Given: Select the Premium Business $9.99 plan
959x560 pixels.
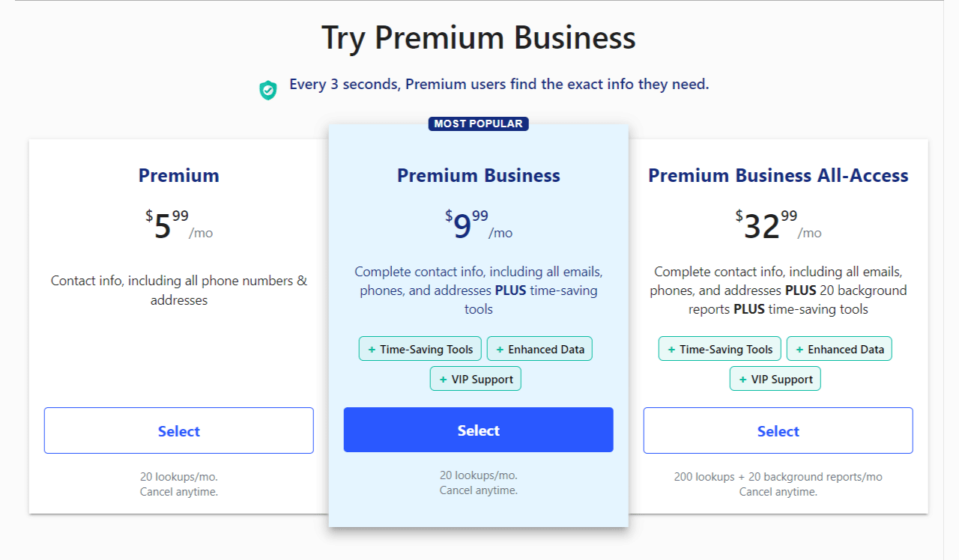Looking at the screenshot, I should point(478,430).
